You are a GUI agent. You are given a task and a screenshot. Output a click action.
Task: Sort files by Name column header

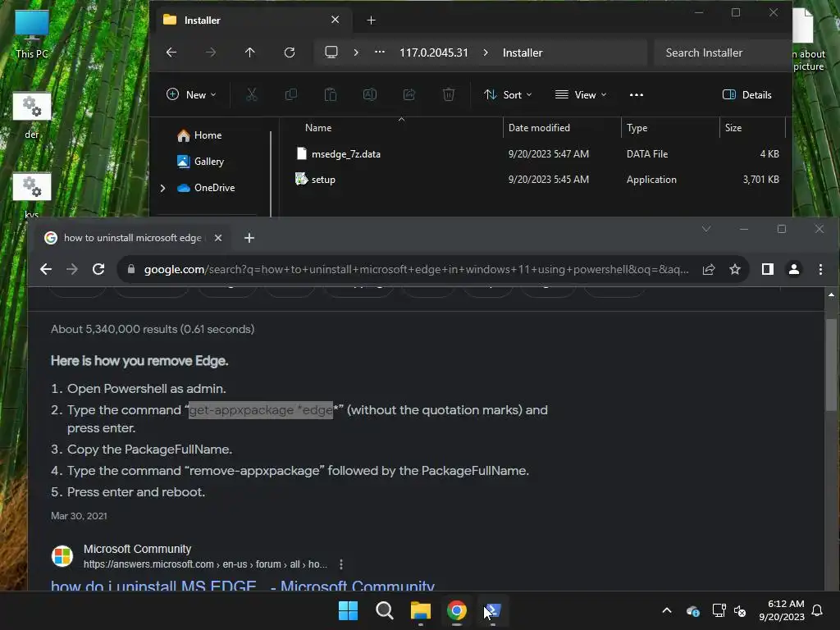pos(318,128)
